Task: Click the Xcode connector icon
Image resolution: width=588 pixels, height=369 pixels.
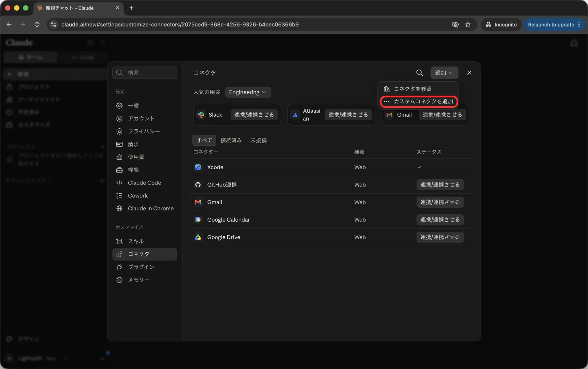Action: pos(198,167)
